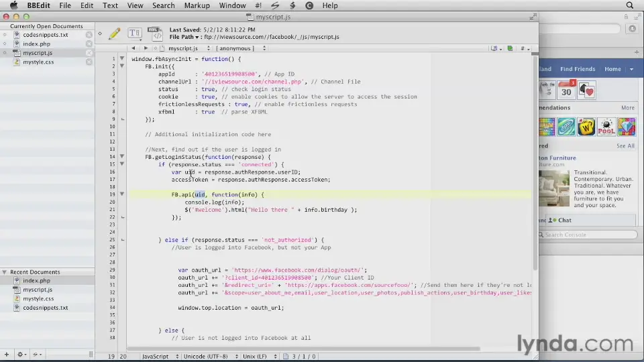Open the Search menu
The width and height of the screenshot is (644, 362).
[164, 5]
